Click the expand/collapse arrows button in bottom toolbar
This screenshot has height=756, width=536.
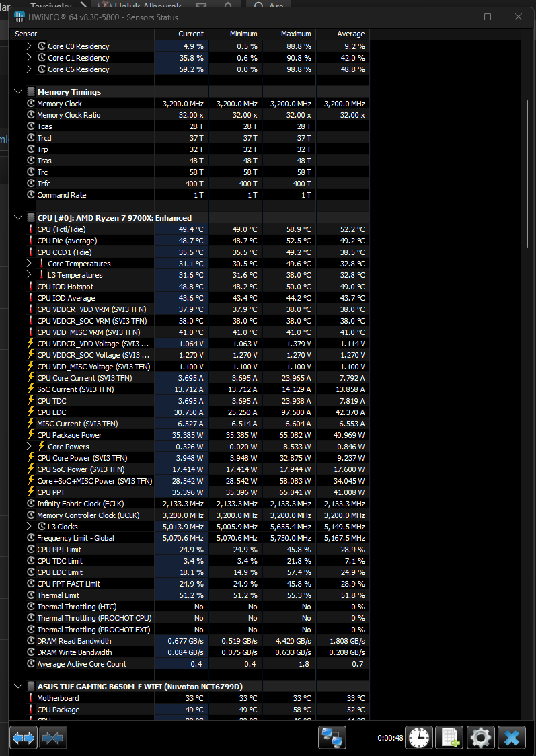[23, 737]
